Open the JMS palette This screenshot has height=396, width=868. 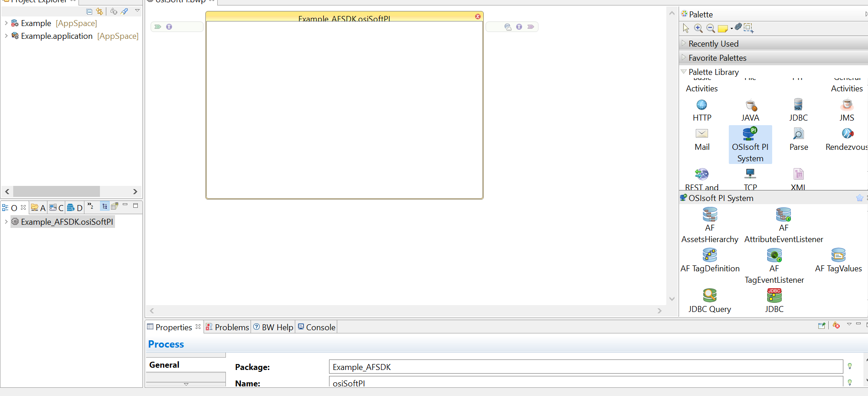click(847, 111)
